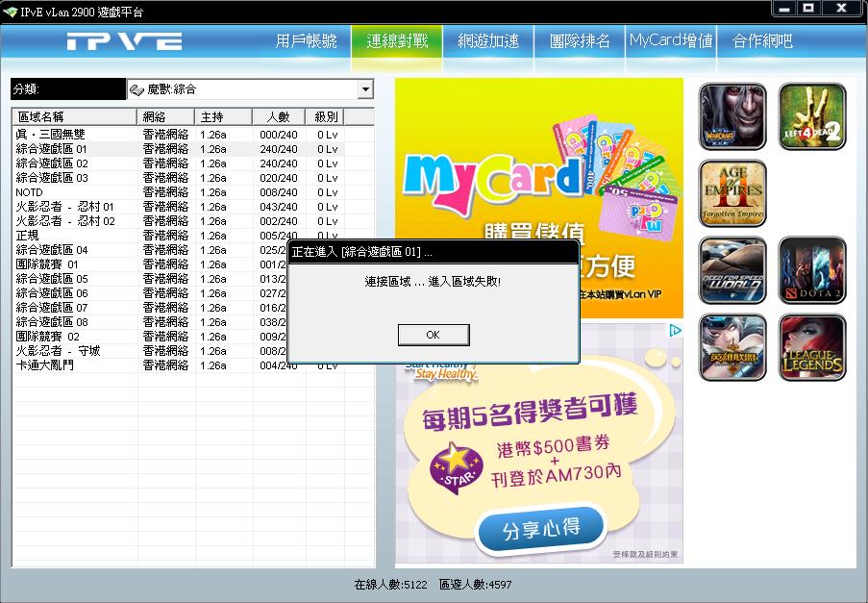The height and width of the screenshot is (603, 868).
Task: Sort by the 區域名稱 column header
Action: pos(74,116)
